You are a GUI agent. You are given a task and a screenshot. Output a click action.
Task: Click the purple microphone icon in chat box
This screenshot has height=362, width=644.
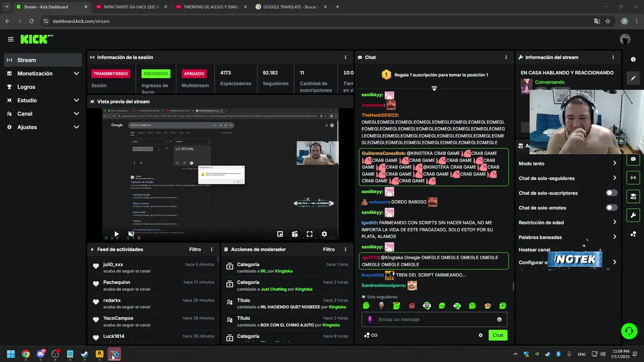(370, 319)
